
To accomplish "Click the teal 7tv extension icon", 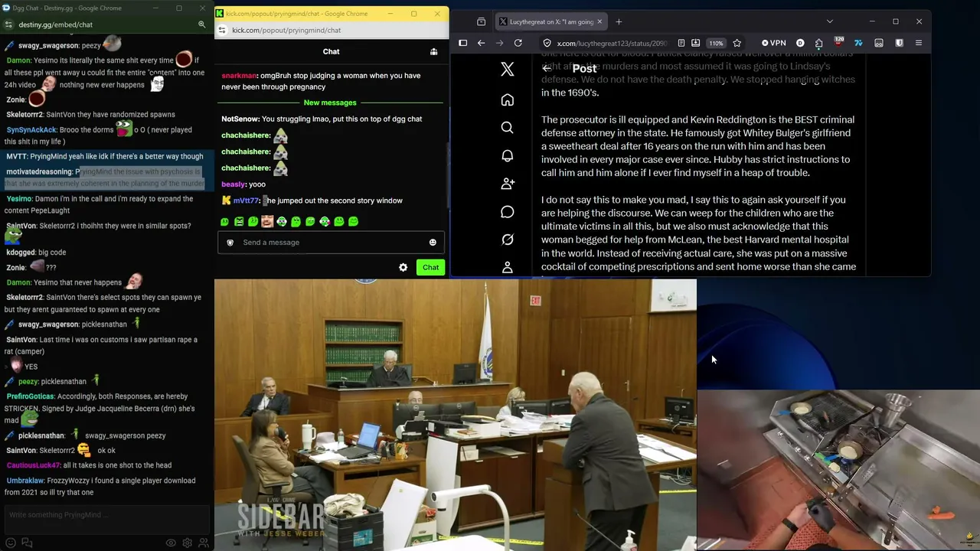I will pos(858,43).
